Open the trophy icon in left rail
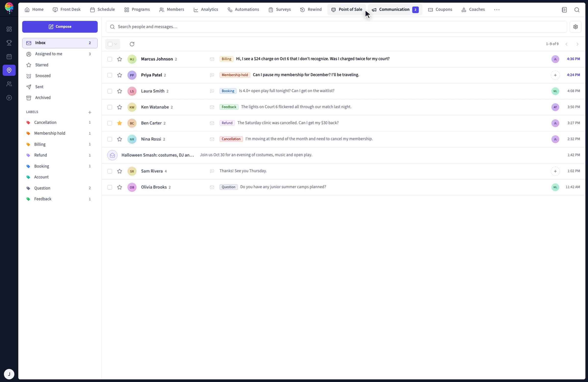 coord(9,43)
